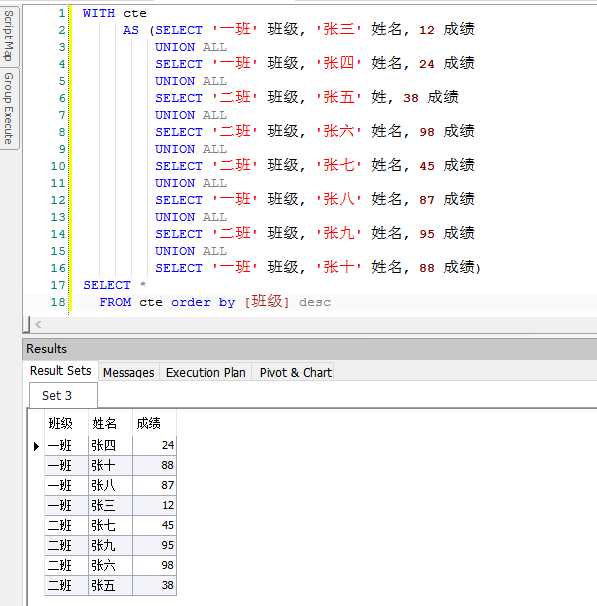597x606 pixels.
Task: Click '张五' string literal on line 6
Action: 338,97
